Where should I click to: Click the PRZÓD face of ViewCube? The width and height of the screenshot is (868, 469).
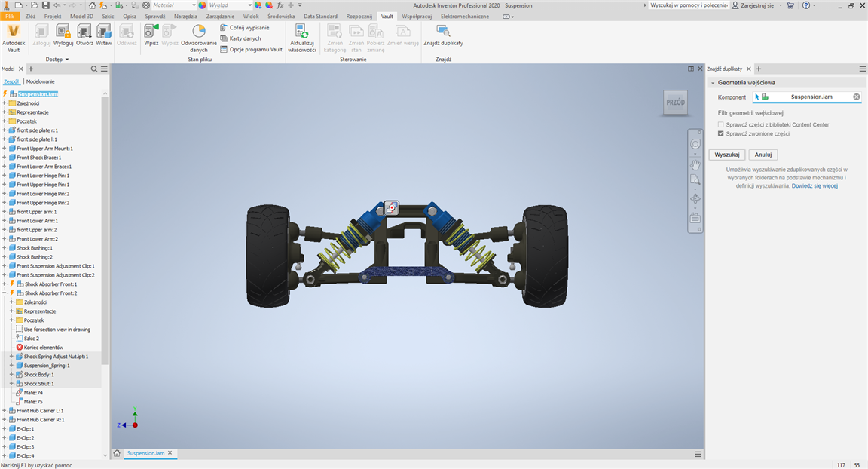point(675,103)
